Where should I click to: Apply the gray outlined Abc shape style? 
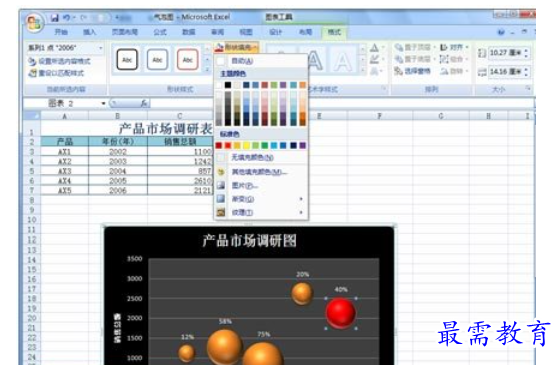coord(157,60)
